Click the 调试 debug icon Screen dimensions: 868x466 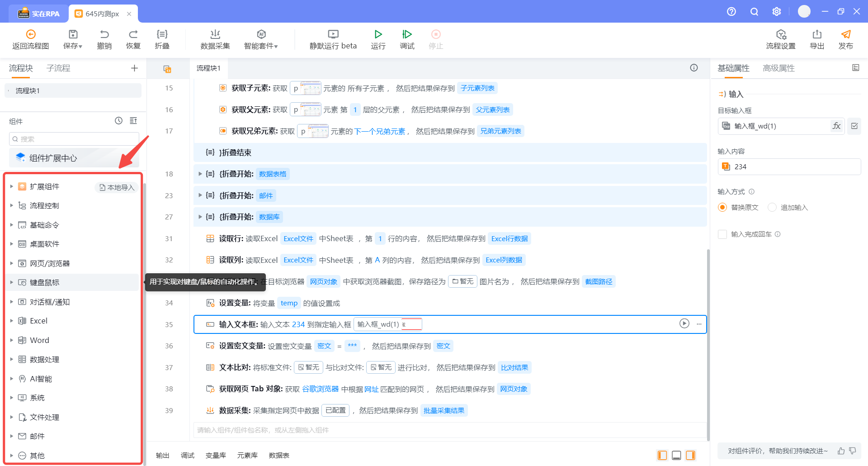tap(407, 34)
